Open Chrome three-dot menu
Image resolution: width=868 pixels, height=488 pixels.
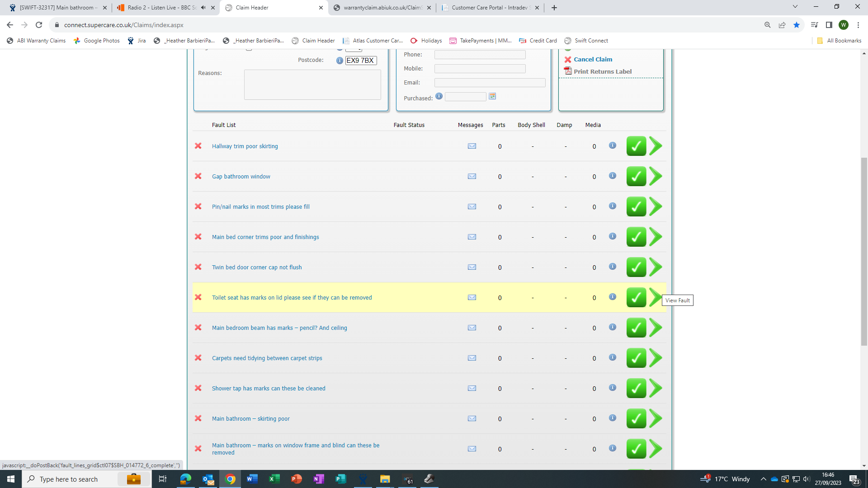click(x=858, y=25)
